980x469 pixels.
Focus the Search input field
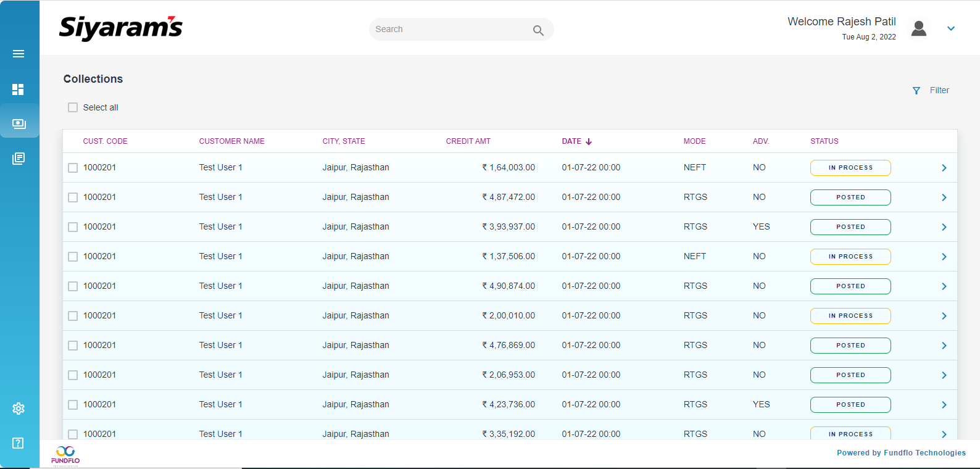(461, 30)
